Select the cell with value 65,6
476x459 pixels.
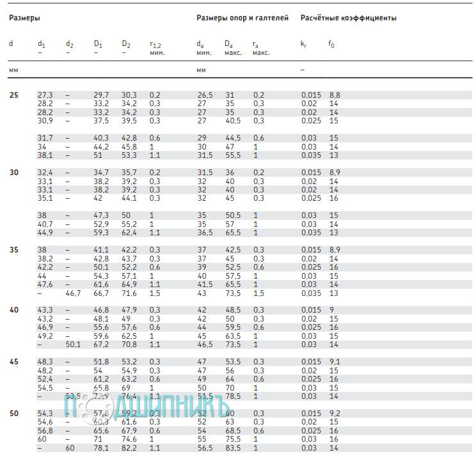[101, 431]
